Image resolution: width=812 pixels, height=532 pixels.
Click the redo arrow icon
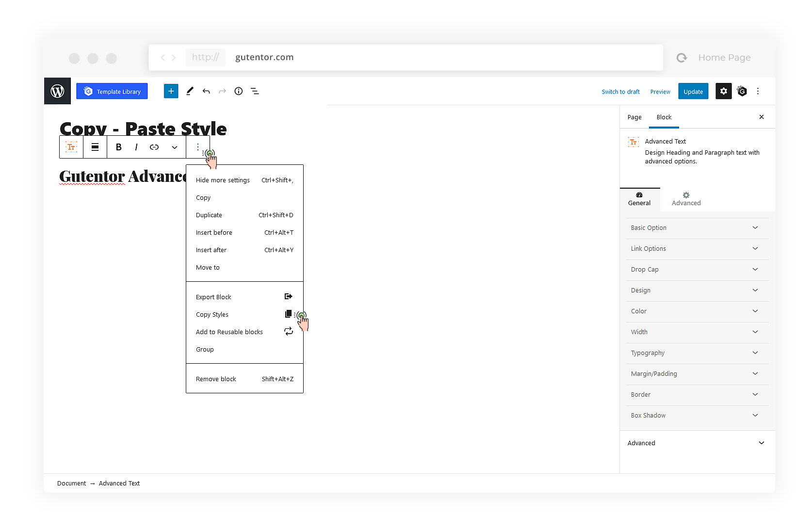coord(222,91)
